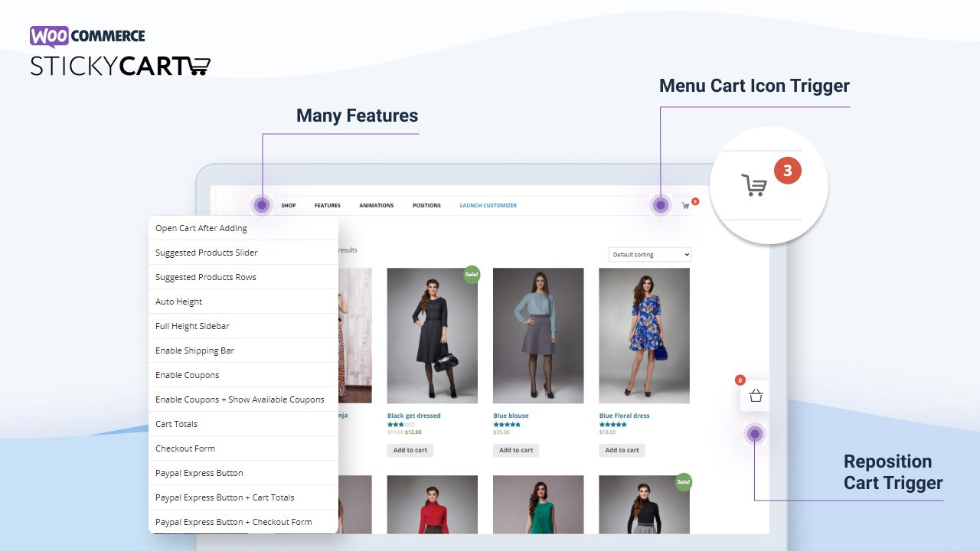Screen dimensions: 980x551
Task: Open the Blue Floral dress product title
Action: tap(624, 416)
